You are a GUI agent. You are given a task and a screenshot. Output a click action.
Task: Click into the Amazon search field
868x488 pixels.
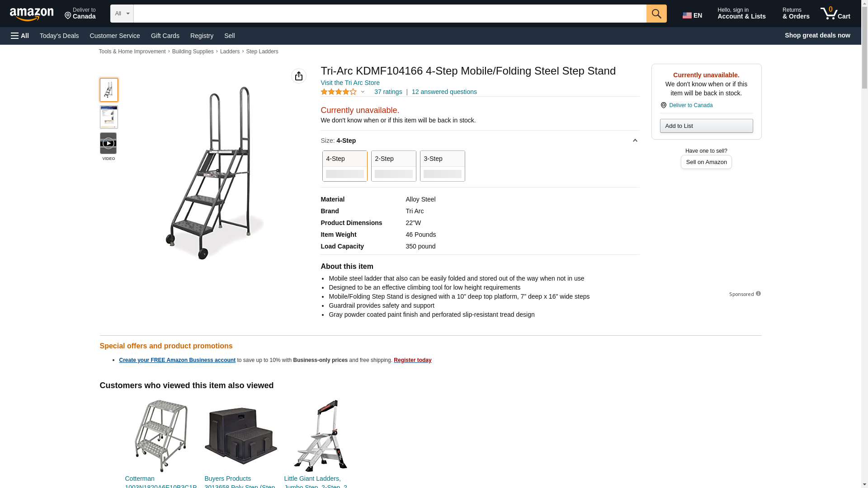pyautogui.click(x=390, y=14)
